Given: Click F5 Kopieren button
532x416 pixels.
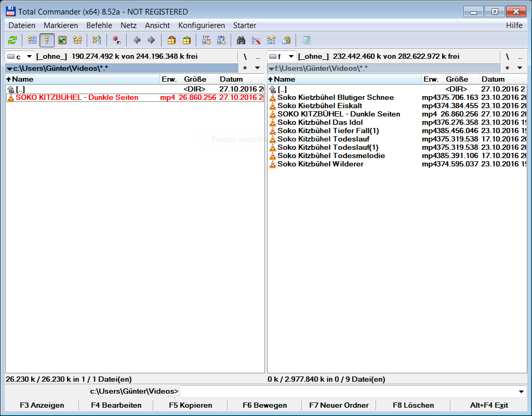Looking at the screenshot, I should tap(190, 405).
